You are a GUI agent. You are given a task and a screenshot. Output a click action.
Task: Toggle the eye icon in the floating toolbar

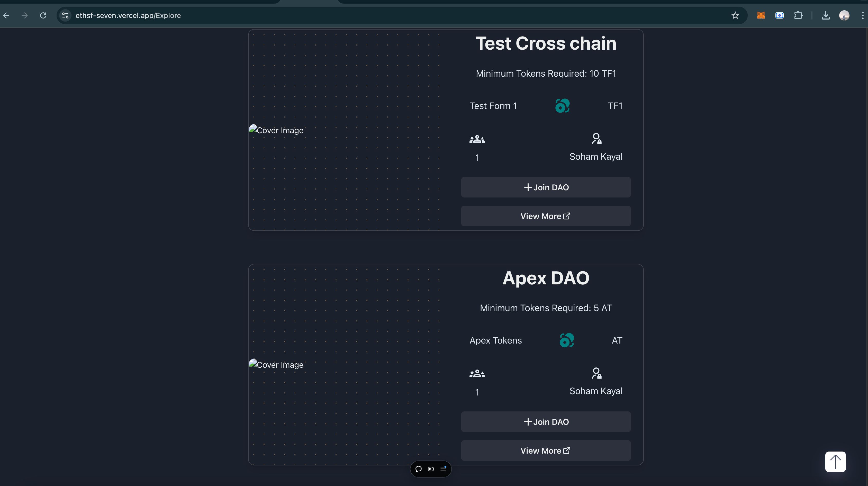(431, 469)
